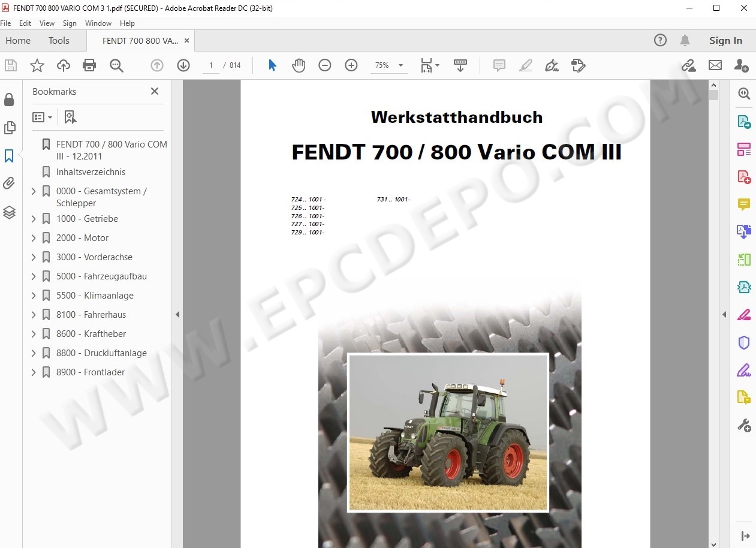Viewport: 756px width, 548px height.
Task: Add to favorites with the star icon
Action: [x=37, y=65]
